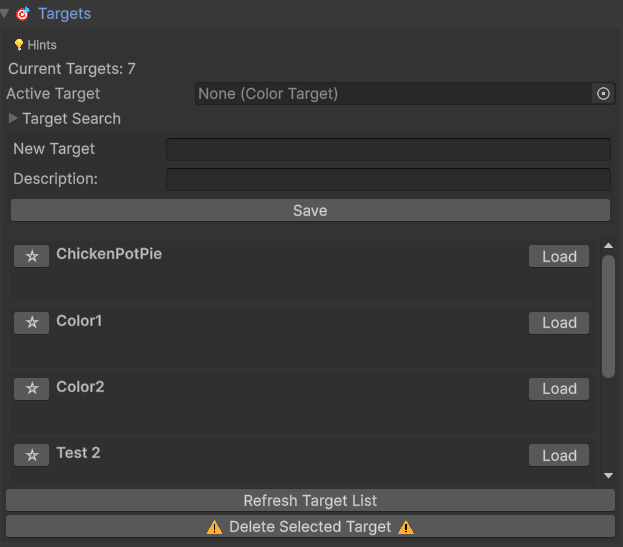
Task: Select the ChickenPotPie target name
Action: [109, 254]
